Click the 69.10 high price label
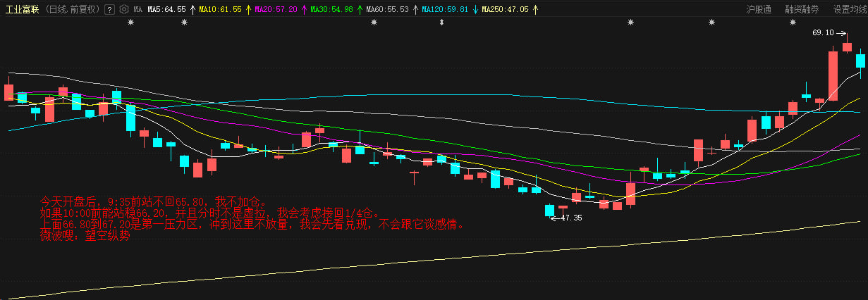 [823, 32]
